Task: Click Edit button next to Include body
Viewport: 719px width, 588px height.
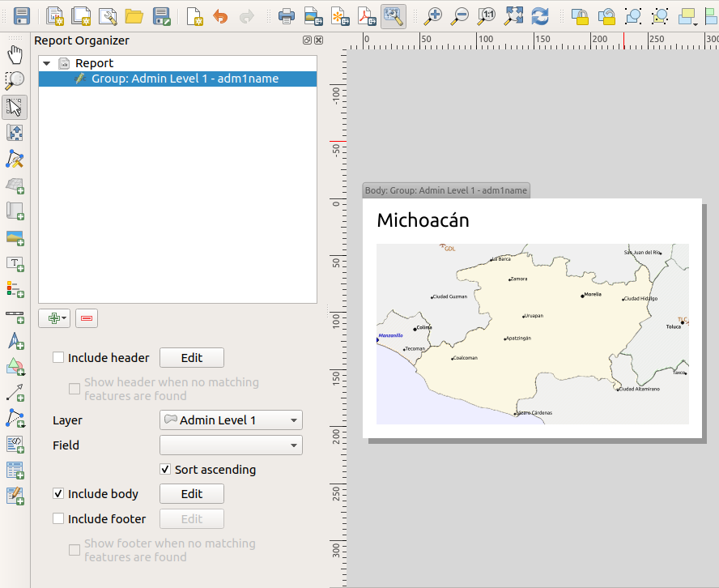Action: pyautogui.click(x=192, y=494)
